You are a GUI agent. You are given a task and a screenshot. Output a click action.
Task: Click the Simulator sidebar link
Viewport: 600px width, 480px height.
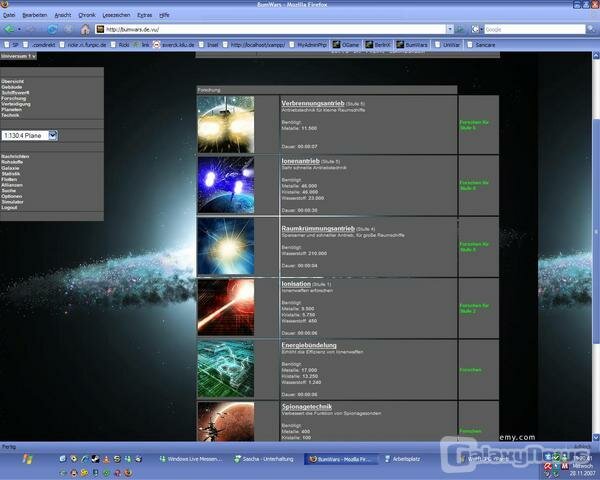coord(12,202)
